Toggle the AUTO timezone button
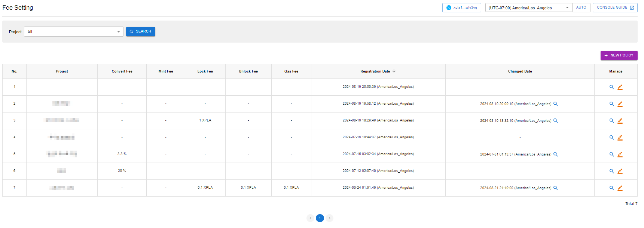Viewport: 644px width, 228px height. [581, 7]
